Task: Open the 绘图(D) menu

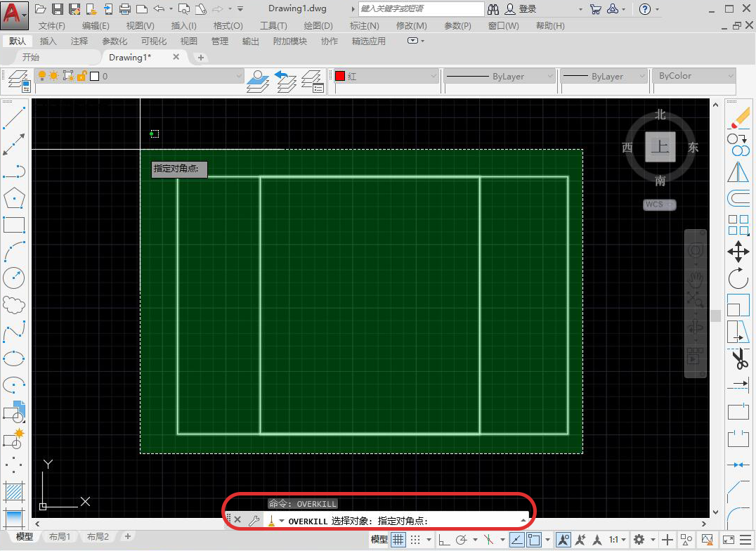Action: 318,25
